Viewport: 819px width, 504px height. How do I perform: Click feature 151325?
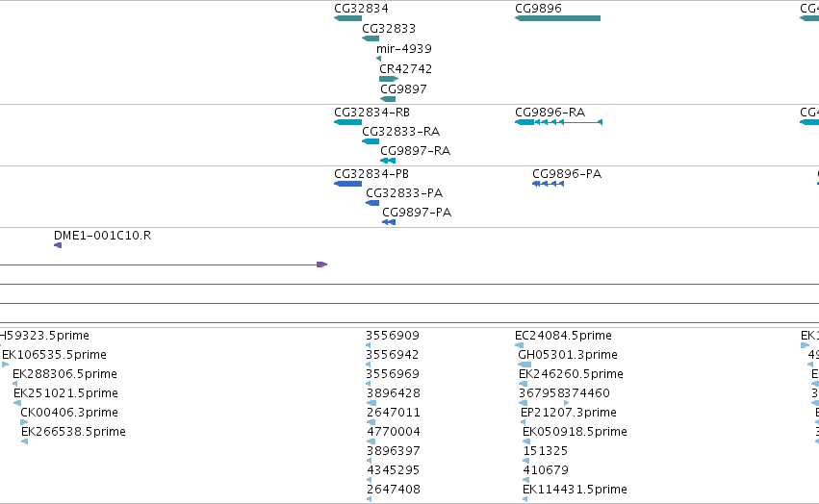(x=546, y=451)
